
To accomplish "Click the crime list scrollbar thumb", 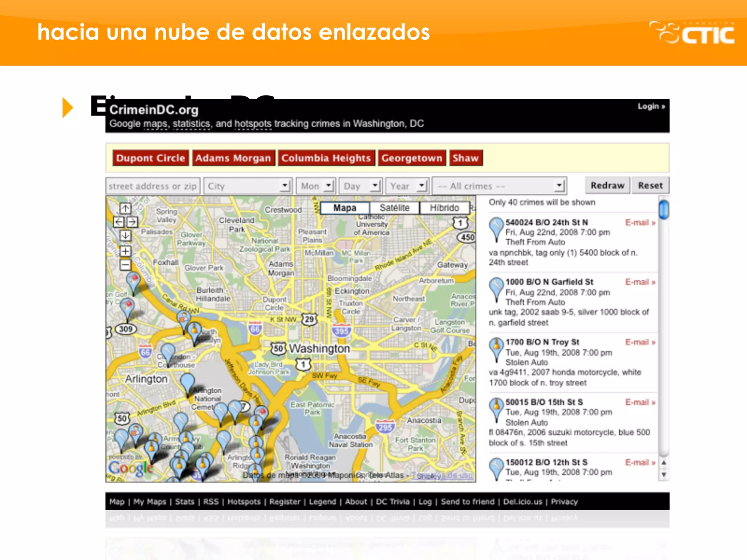I will click(664, 209).
